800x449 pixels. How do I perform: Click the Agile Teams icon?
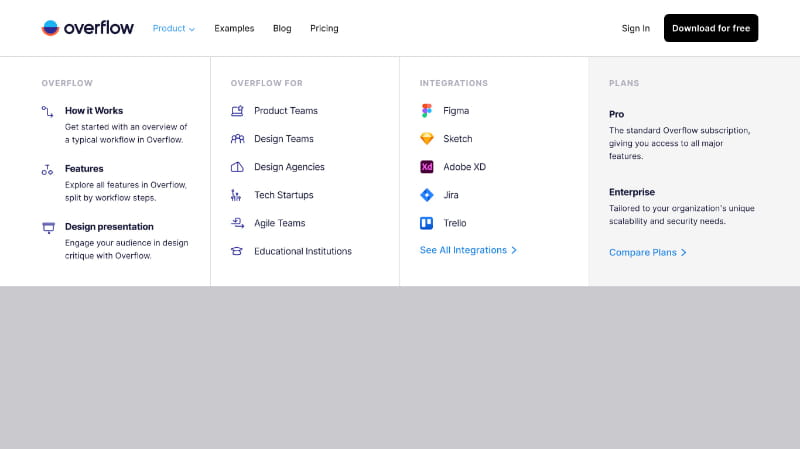[237, 223]
